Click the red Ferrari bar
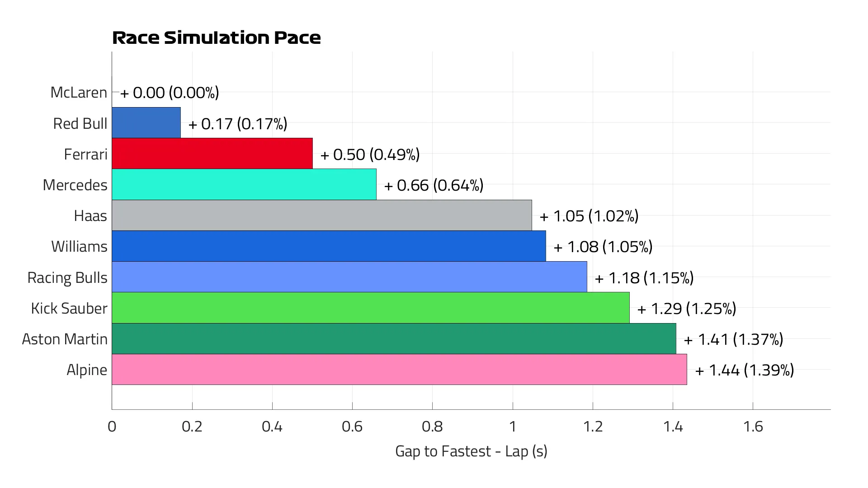The height and width of the screenshot is (488, 868). point(212,154)
